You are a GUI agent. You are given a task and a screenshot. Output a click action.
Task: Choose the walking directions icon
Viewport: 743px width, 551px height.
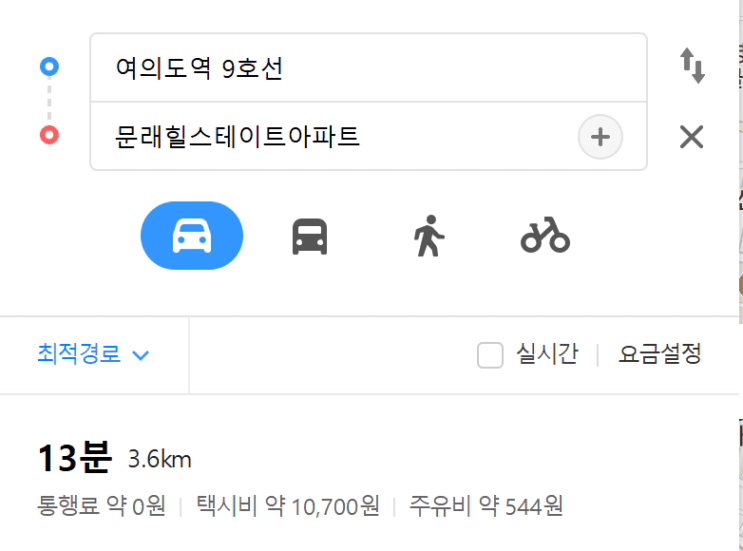click(x=429, y=236)
